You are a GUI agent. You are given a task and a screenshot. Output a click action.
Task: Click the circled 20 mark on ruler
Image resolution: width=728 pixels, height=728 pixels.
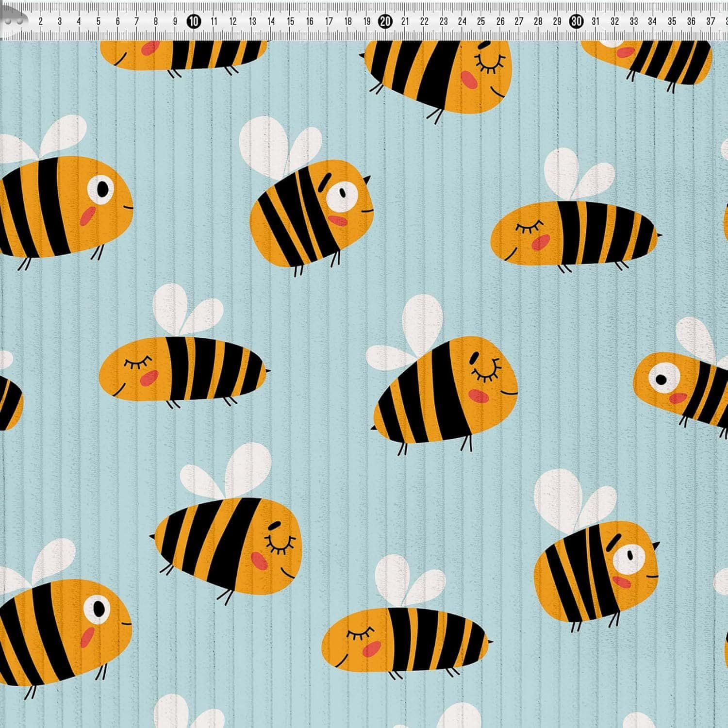click(x=385, y=21)
